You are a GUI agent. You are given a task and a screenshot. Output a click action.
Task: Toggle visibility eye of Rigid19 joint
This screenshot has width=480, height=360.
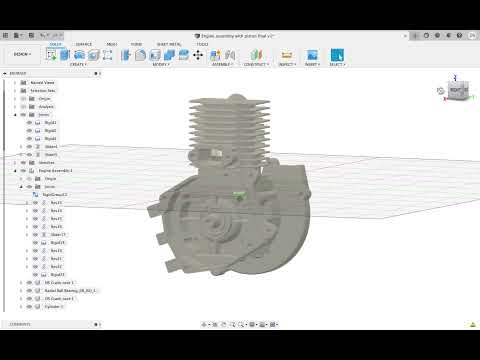click(35, 243)
